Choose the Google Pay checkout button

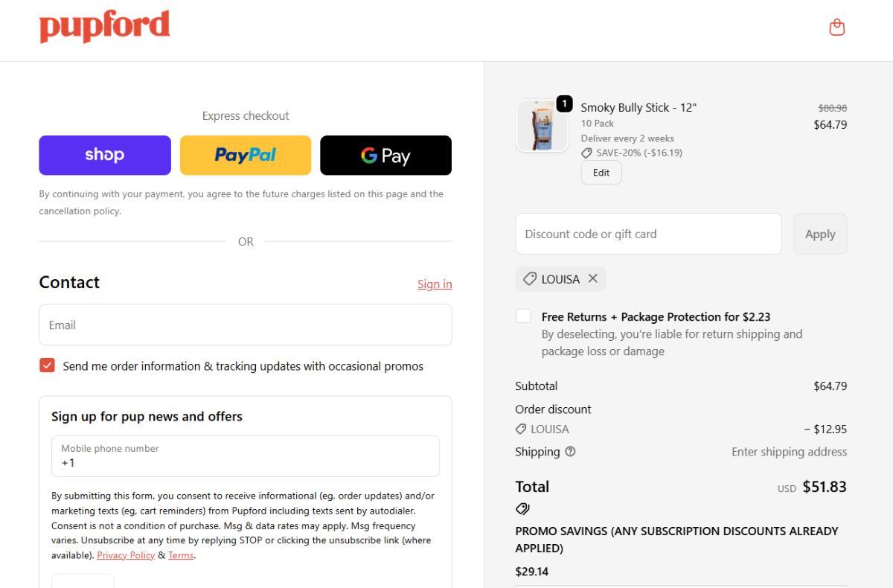[x=385, y=155]
